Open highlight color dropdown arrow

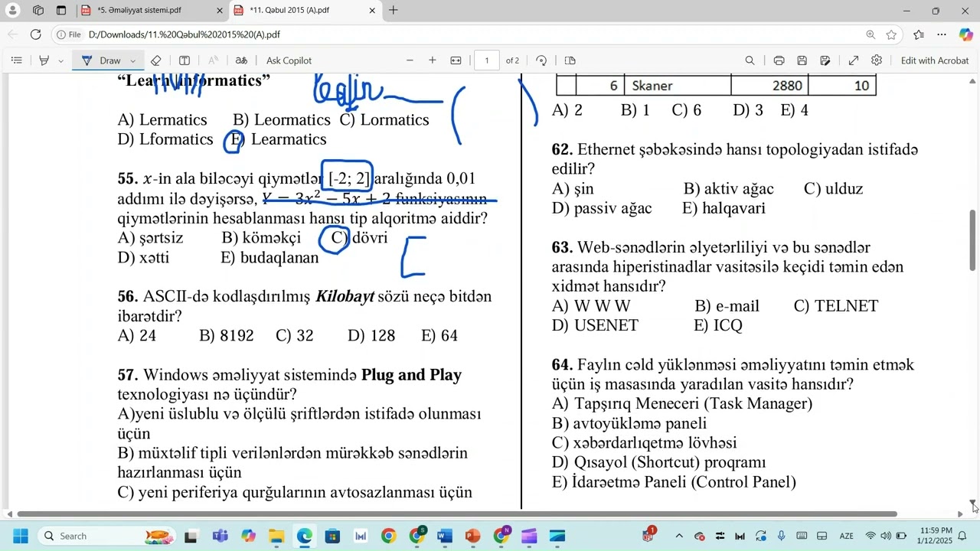click(60, 60)
